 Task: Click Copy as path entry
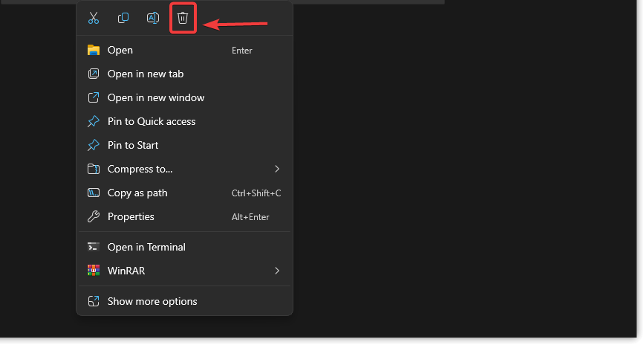click(x=137, y=193)
